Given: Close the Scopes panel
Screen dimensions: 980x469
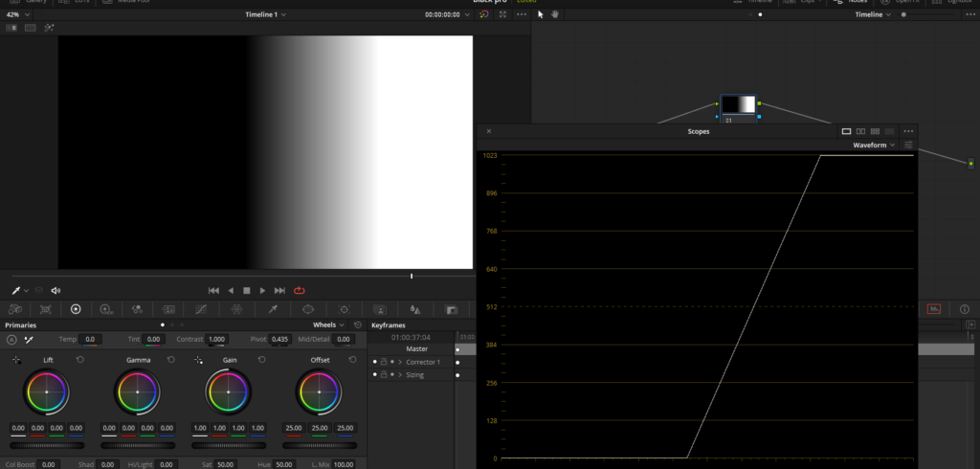Looking at the screenshot, I should (x=489, y=131).
